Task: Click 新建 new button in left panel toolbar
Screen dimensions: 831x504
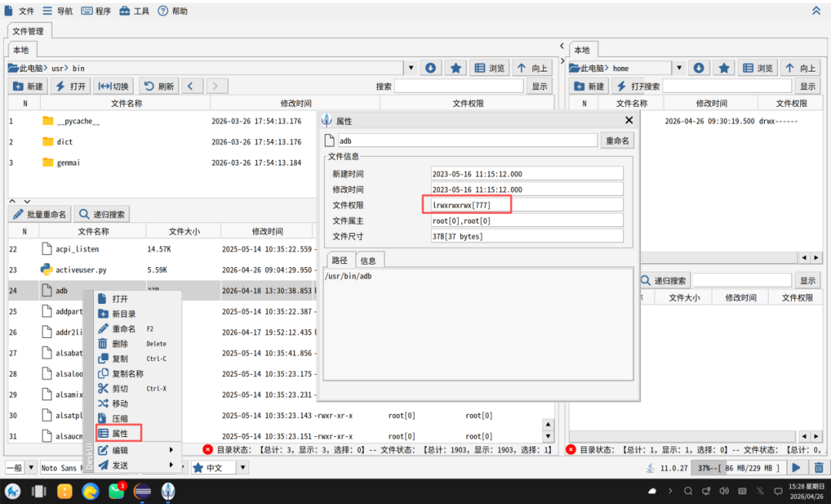Action: click(x=28, y=86)
